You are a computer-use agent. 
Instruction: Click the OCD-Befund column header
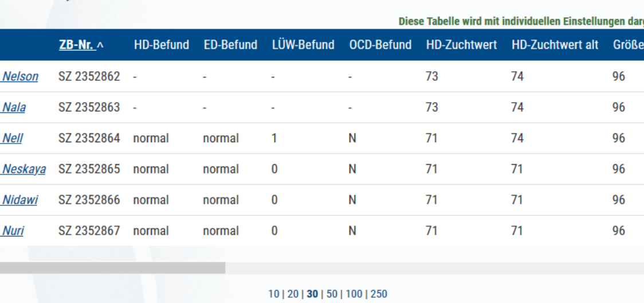380,45
